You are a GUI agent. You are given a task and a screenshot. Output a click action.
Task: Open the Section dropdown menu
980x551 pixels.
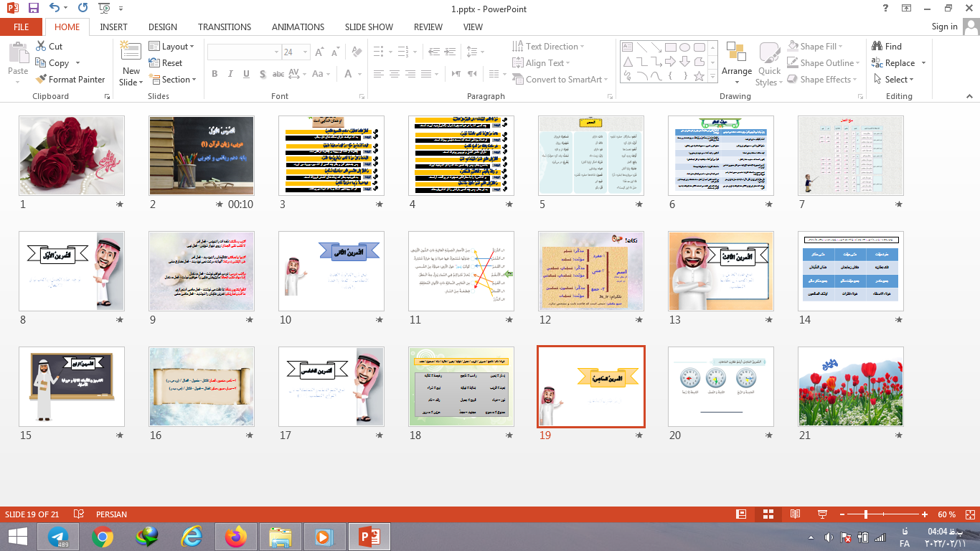point(171,80)
